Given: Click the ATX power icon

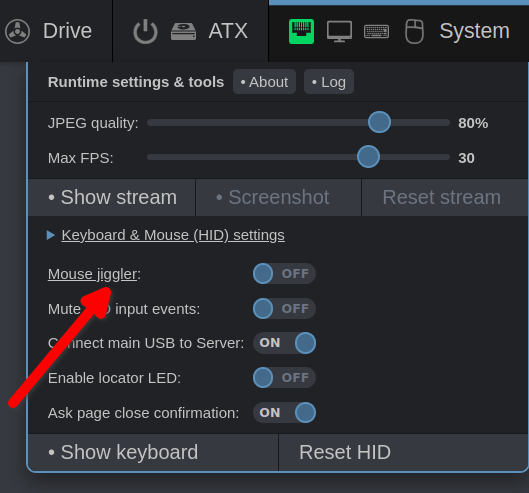Looking at the screenshot, I should (x=145, y=31).
